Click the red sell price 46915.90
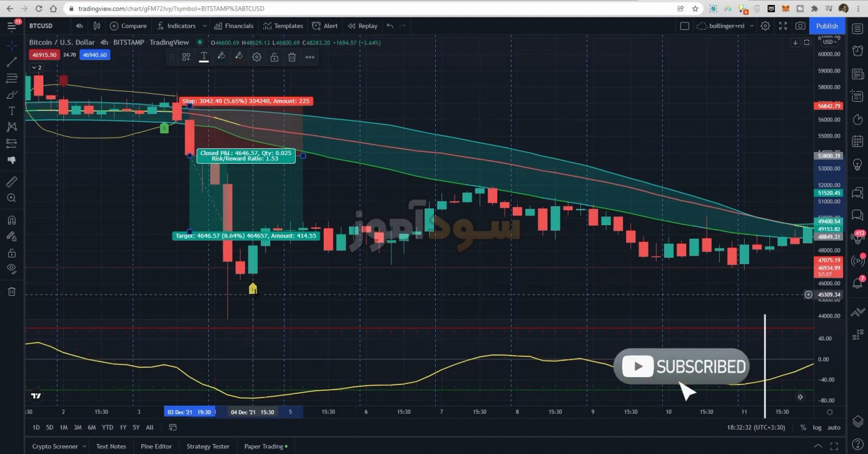Screen dimensions: 868x454 click(45, 55)
